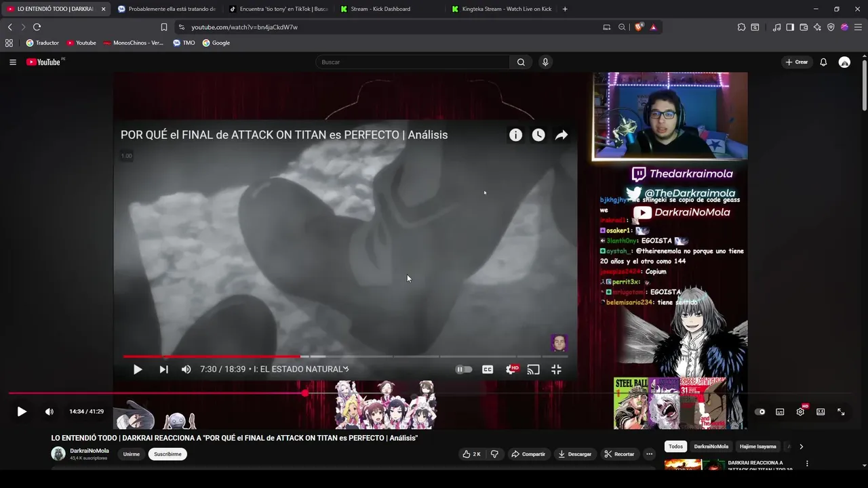Open the Brave Wallet icon

click(x=804, y=27)
